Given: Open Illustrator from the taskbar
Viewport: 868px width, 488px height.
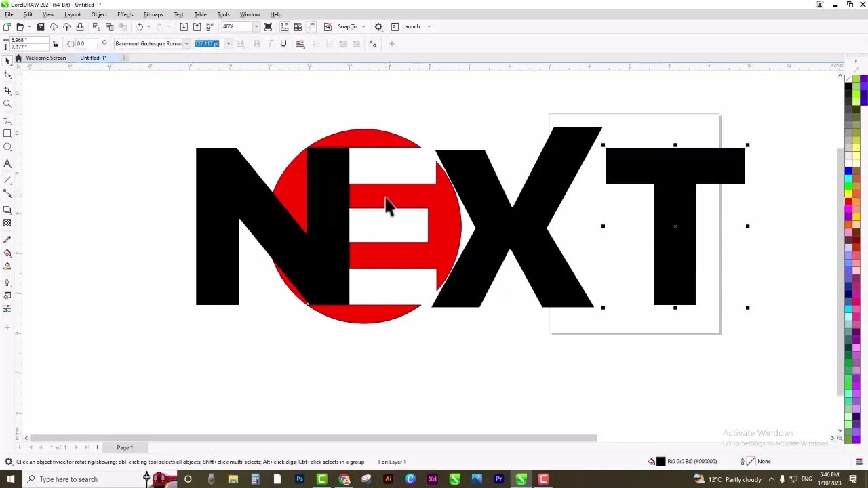Looking at the screenshot, I should (388, 479).
